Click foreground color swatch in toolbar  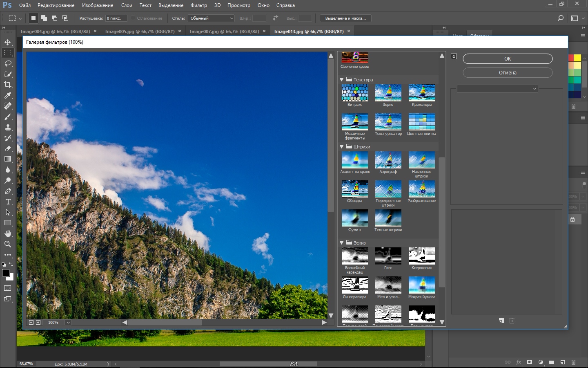[x=6, y=273]
